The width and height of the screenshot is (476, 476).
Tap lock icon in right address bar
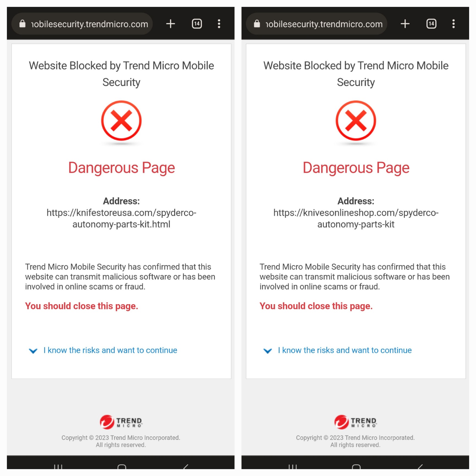[x=257, y=24]
